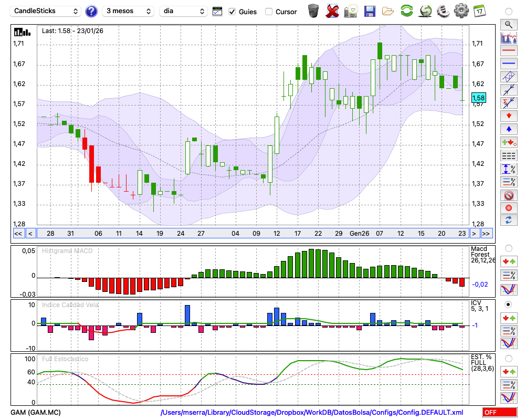Enable the Cursor checkbox
Image resolution: width=525 pixels, height=420 pixels.
[x=269, y=12]
